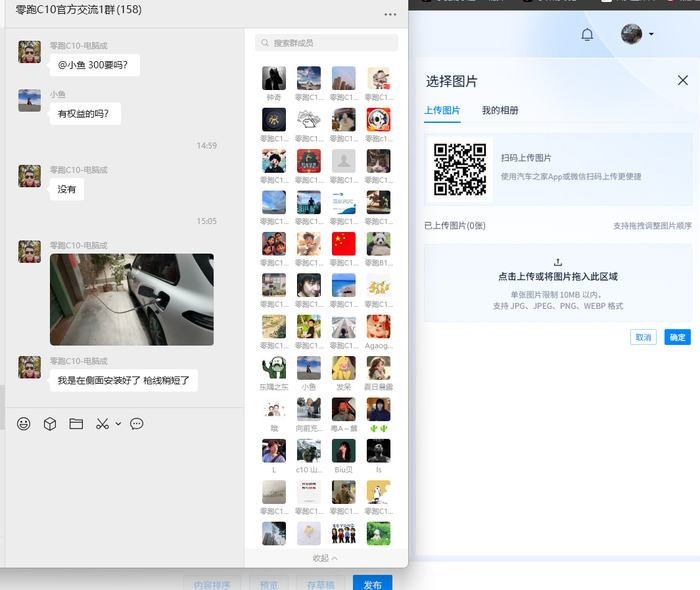700x590 pixels.
Task: Expand the screenshot options arrow beside scissors
Action: (x=118, y=424)
